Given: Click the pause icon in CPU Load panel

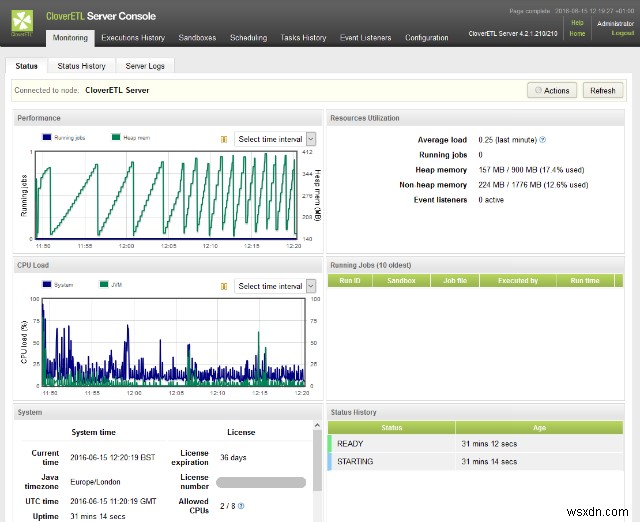Looking at the screenshot, I should pos(224,286).
